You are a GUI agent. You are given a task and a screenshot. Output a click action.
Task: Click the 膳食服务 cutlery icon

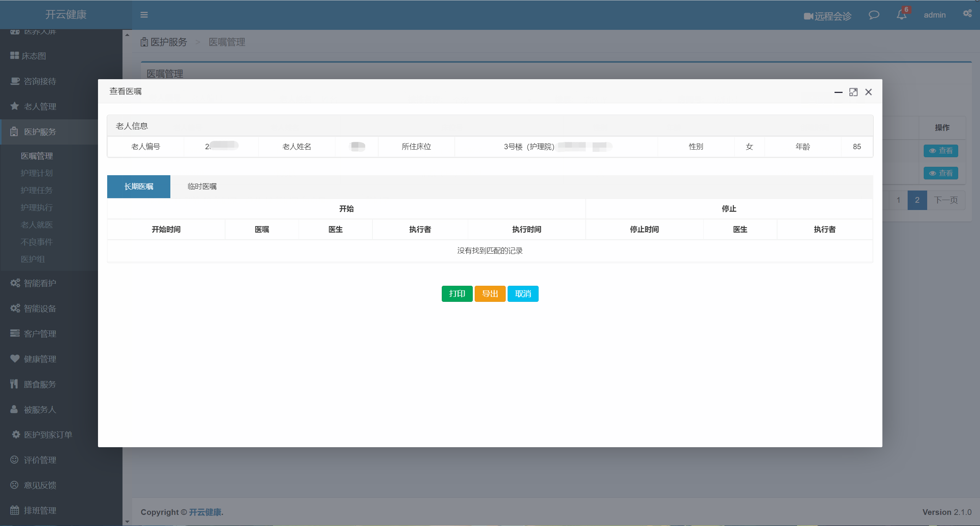pos(14,384)
